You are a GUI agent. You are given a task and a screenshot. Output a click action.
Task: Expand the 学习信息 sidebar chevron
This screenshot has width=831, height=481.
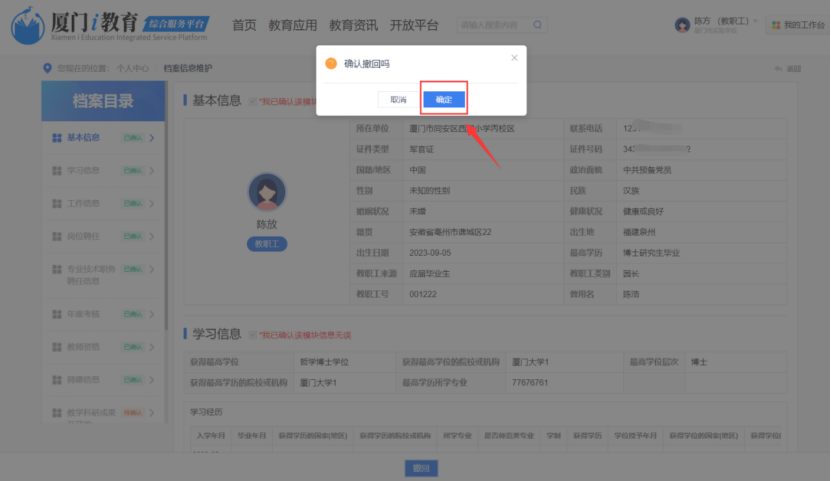point(152,171)
